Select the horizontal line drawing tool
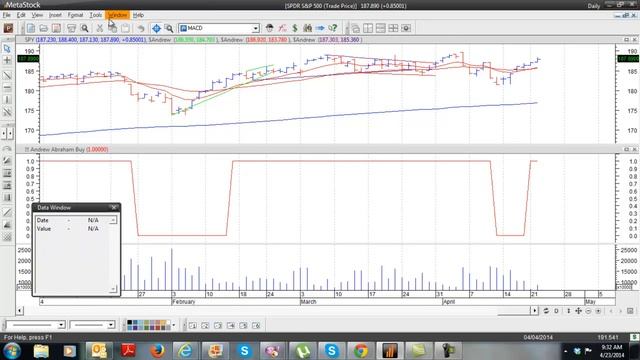Image resolution: width=640 pixels, height=360 pixels. [x=7, y=87]
